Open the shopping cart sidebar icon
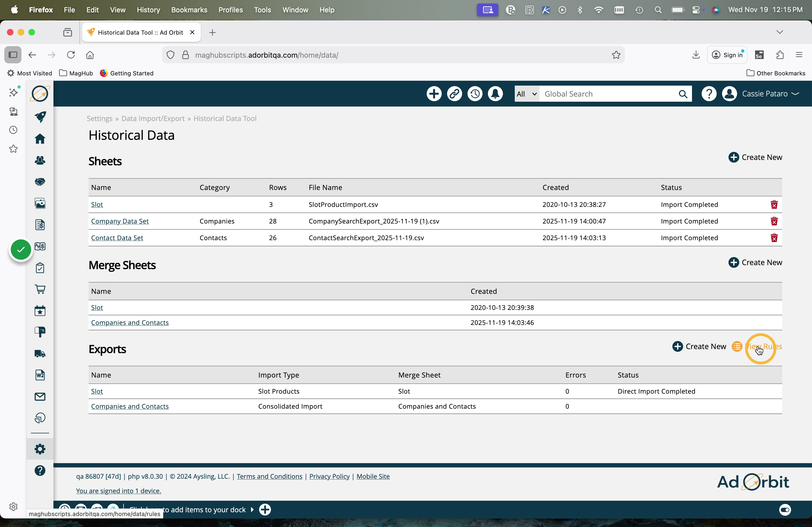 (x=40, y=289)
